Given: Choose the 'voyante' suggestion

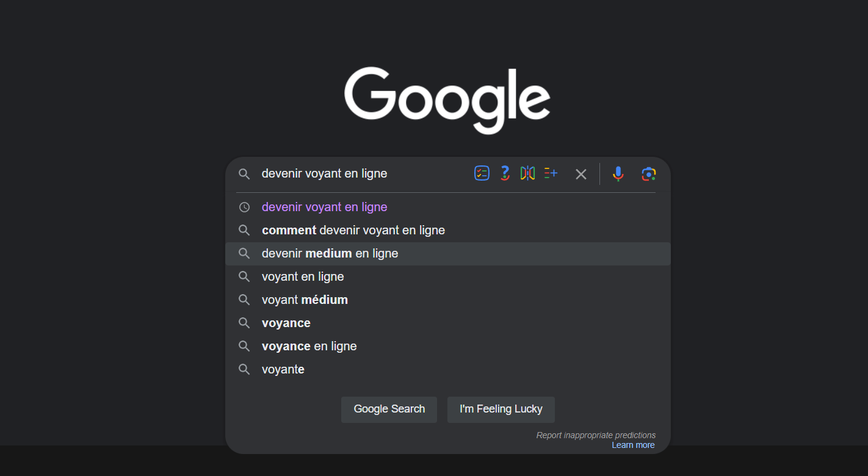Looking at the screenshot, I should coord(448,369).
